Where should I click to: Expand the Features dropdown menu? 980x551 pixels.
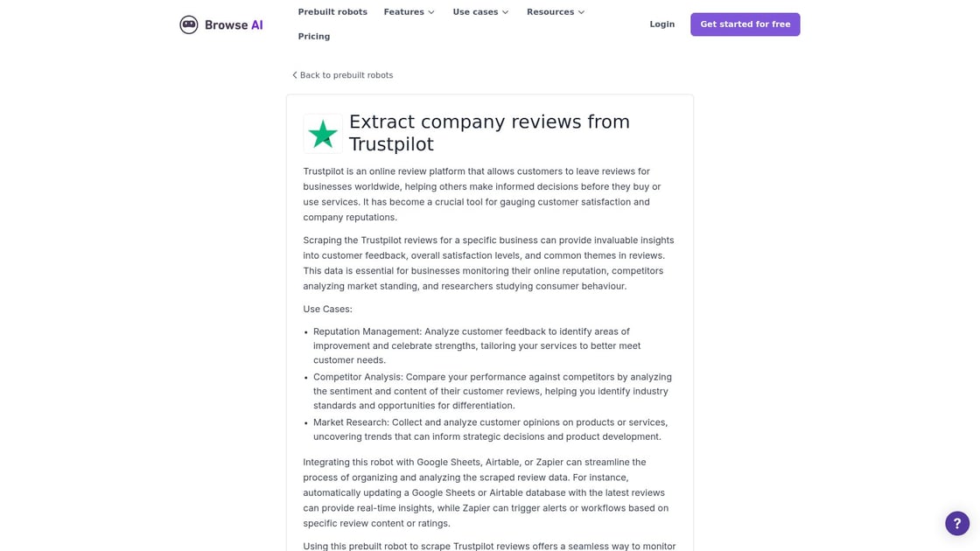(403, 12)
